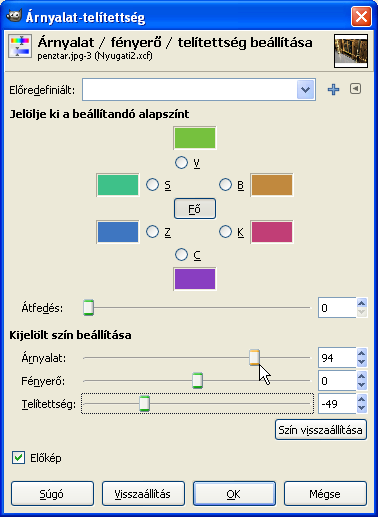Select the V (red) radio button
378x517 pixels.
coord(181,162)
